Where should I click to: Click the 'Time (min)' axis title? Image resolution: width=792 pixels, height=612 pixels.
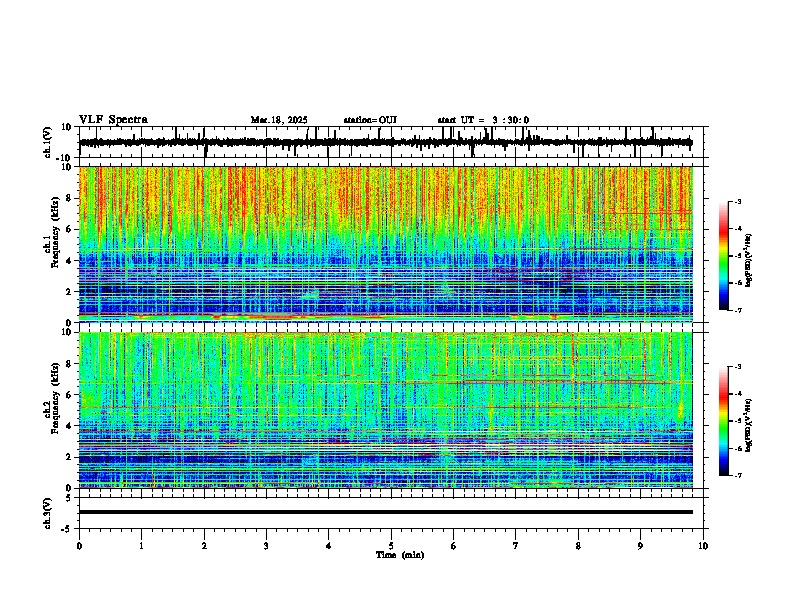click(x=400, y=555)
